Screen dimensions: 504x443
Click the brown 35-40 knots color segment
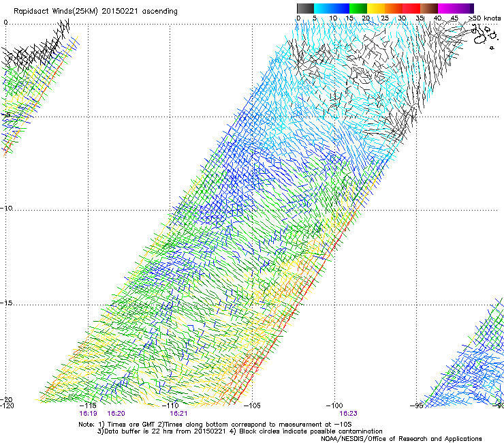[x=429, y=8]
